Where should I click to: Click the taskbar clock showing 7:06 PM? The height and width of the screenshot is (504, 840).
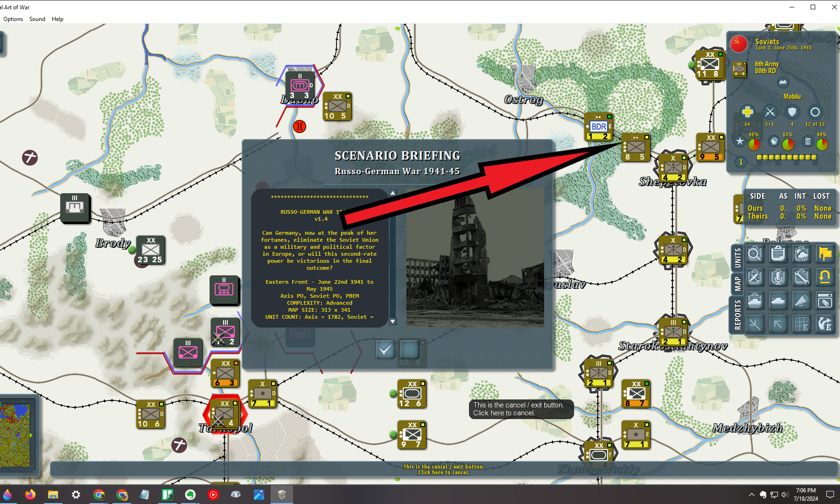click(x=806, y=495)
